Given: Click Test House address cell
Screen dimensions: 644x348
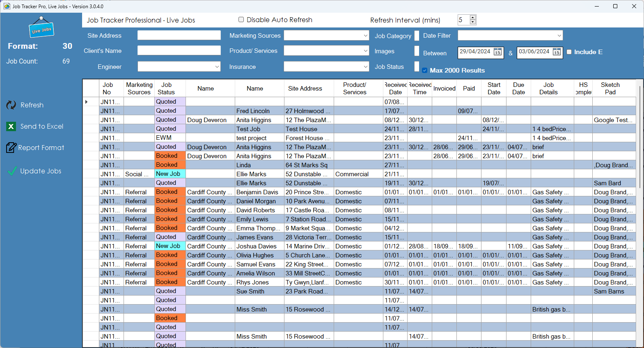Looking at the screenshot, I should [x=309, y=129].
